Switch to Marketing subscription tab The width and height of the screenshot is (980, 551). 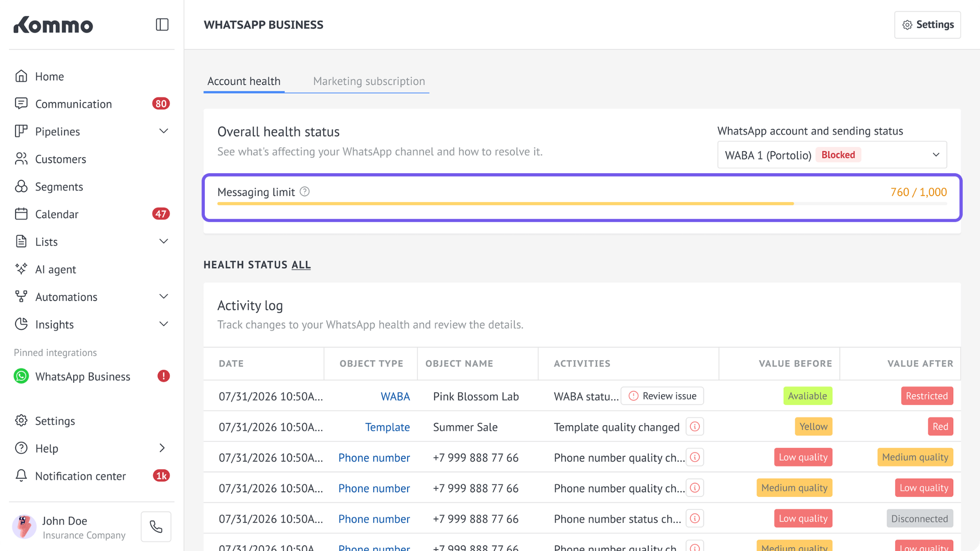pos(369,81)
